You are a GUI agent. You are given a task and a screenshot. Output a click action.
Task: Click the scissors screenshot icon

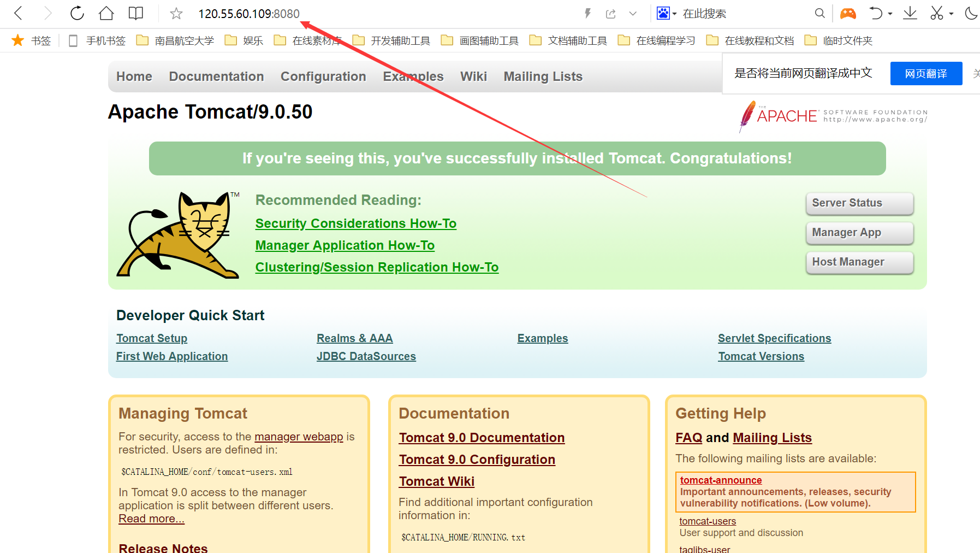pyautogui.click(x=937, y=13)
